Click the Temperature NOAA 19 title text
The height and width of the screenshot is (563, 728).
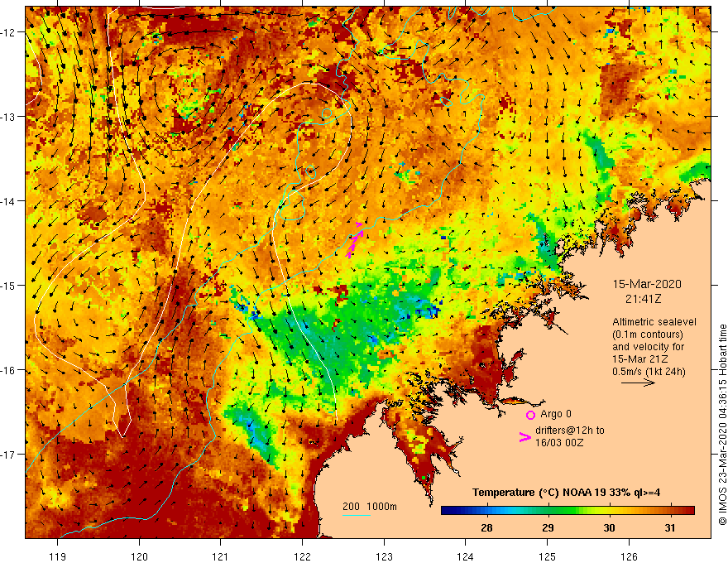click(566, 493)
